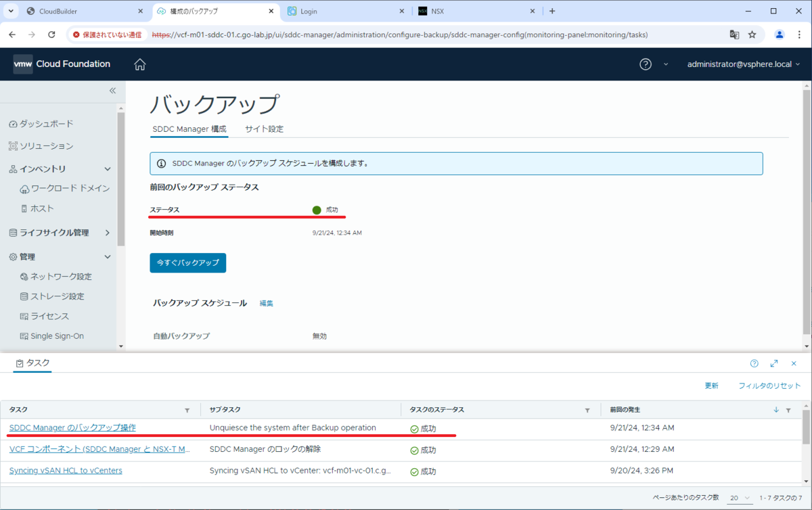This screenshot has width=812, height=510.
Task: Select the SDDC Manager 構成 tab
Action: point(189,129)
